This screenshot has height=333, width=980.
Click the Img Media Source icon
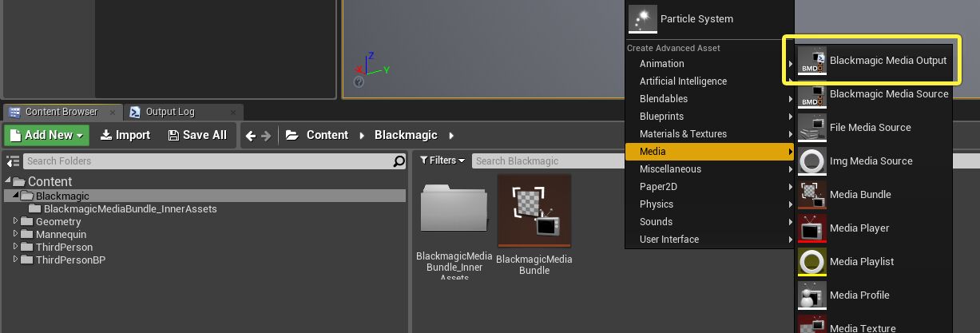tap(812, 161)
